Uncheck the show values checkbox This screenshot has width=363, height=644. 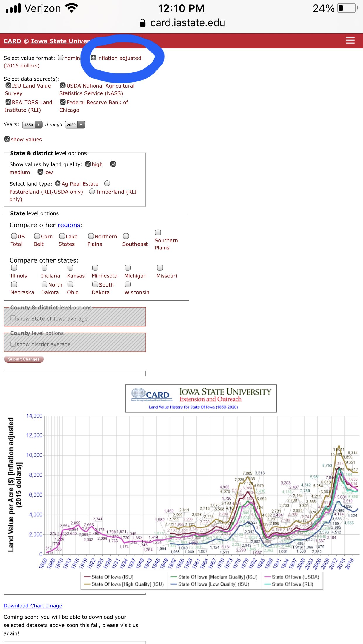pyautogui.click(x=7, y=139)
